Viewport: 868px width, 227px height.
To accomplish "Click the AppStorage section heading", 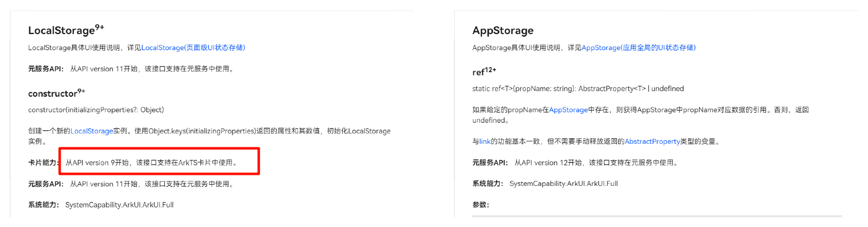I will pyautogui.click(x=503, y=30).
